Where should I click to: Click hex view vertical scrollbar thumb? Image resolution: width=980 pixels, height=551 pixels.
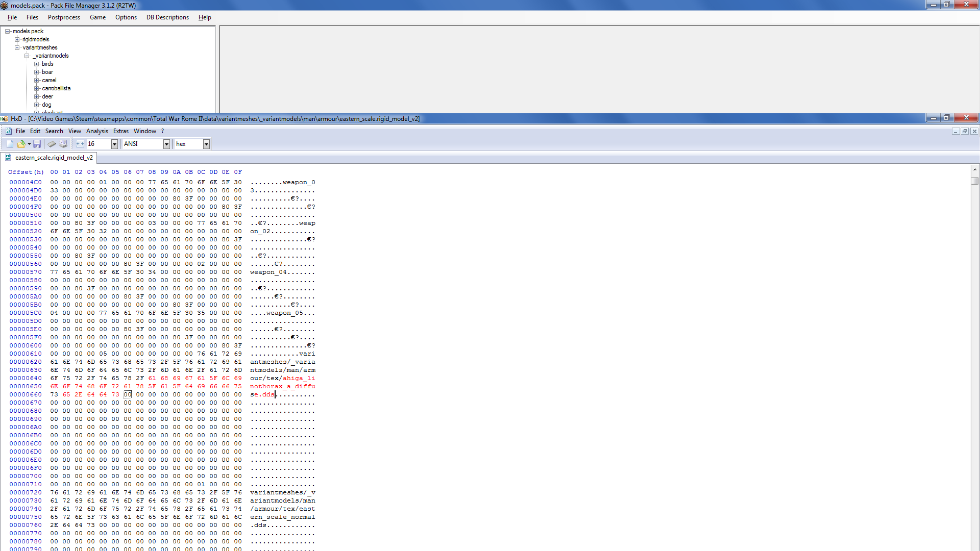pos(975,181)
